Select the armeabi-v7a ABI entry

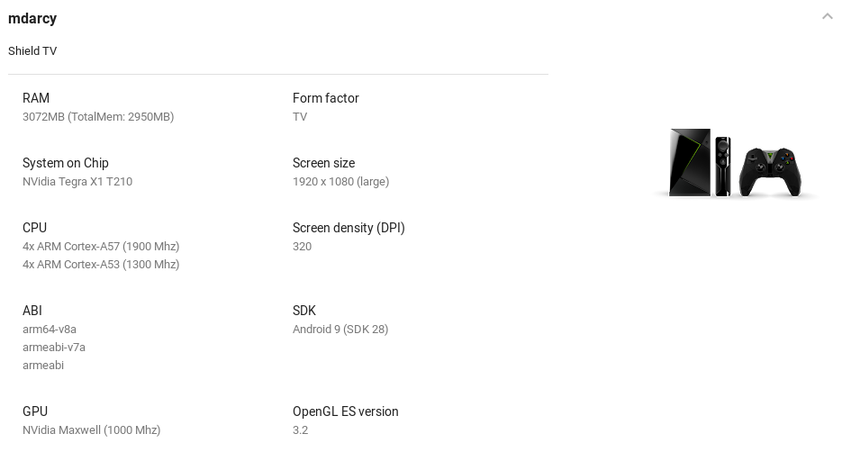pyautogui.click(x=54, y=347)
